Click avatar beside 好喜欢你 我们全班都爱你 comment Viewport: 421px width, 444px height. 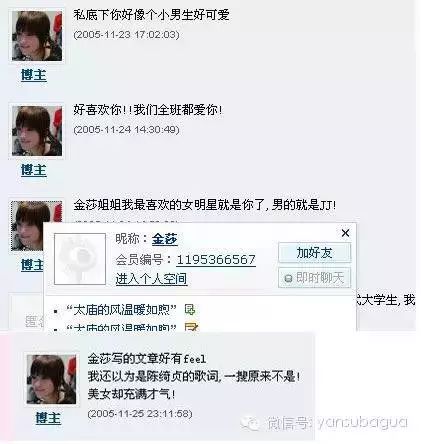[x=37, y=131]
